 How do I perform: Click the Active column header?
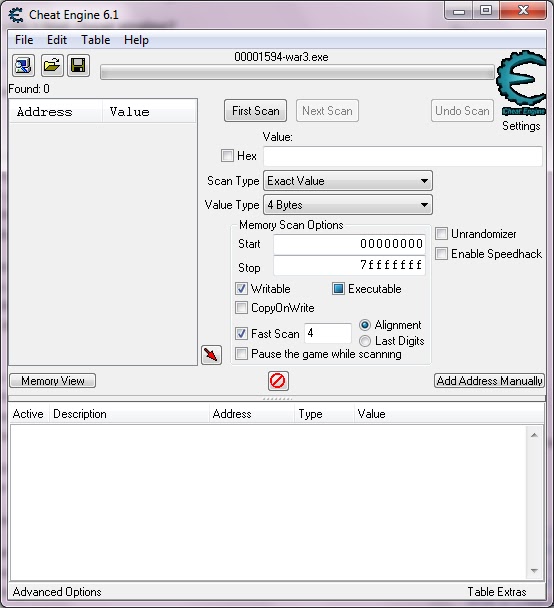click(28, 414)
